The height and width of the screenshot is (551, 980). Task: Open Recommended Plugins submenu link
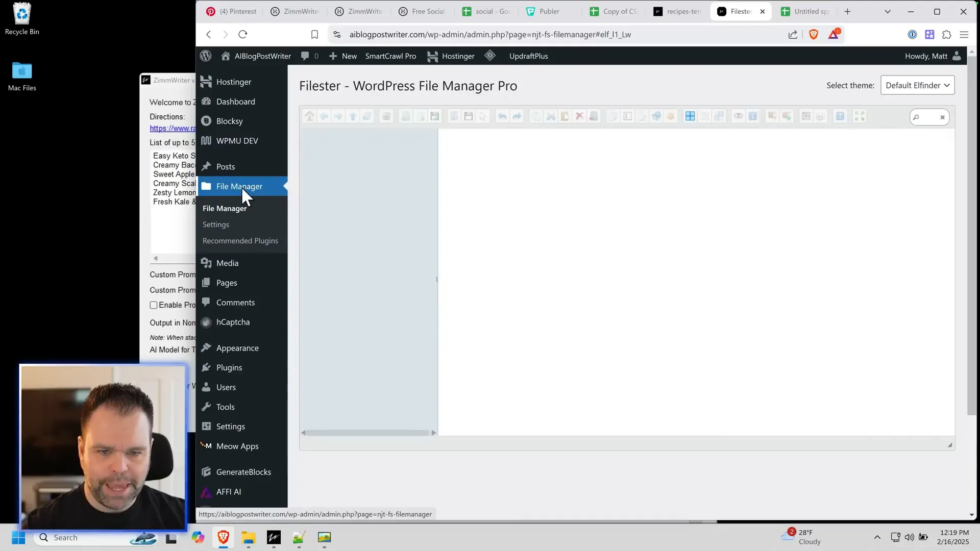pos(240,241)
